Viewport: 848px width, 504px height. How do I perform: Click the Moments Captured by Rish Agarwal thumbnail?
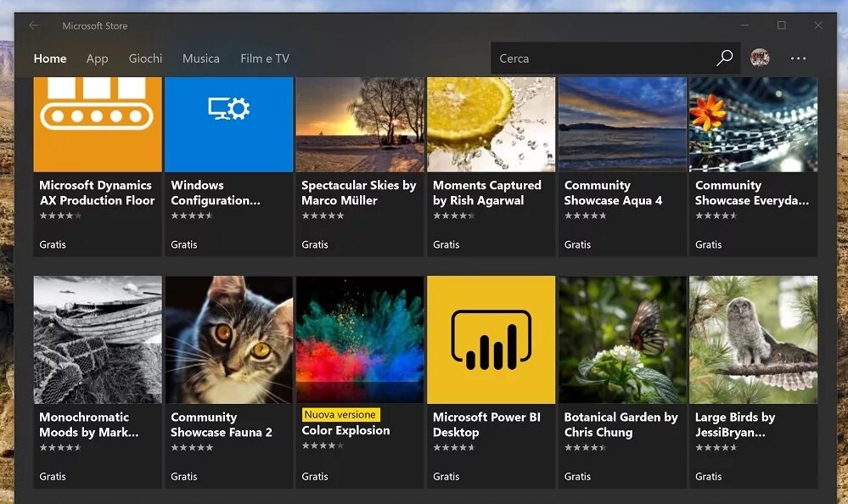pyautogui.click(x=491, y=124)
